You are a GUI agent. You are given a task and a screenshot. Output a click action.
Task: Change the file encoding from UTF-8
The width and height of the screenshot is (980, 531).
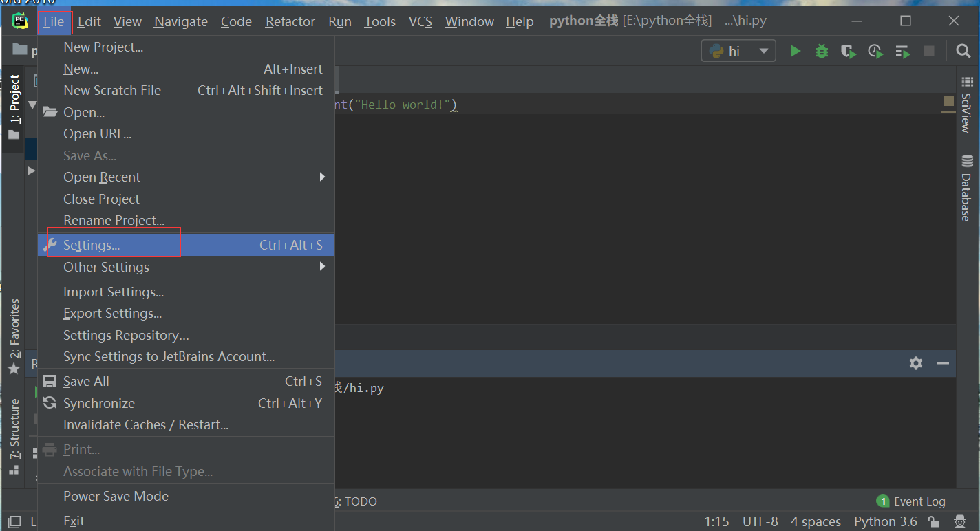[760, 521]
